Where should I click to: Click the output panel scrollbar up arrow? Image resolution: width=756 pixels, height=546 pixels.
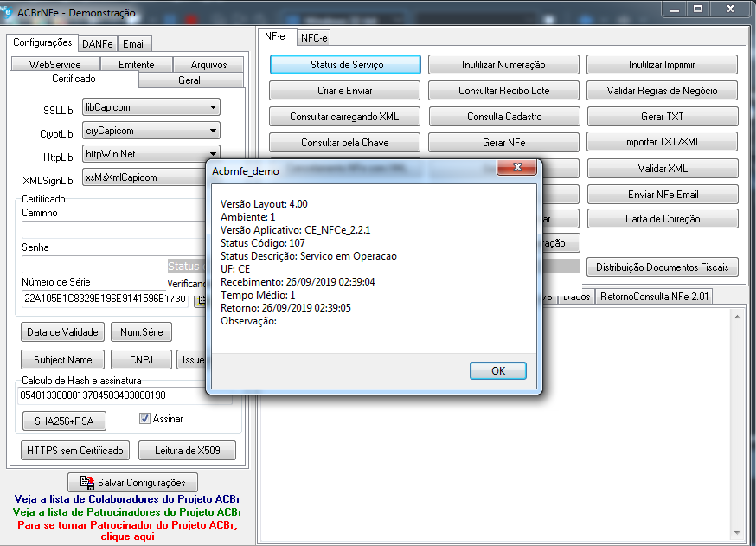(737, 317)
